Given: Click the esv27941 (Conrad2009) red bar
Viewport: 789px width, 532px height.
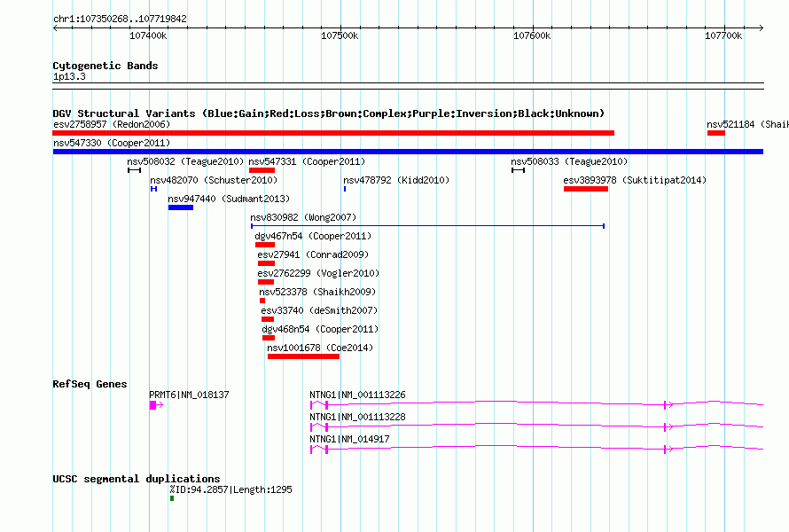Looking at the screenshot, I should coord(266,263).
